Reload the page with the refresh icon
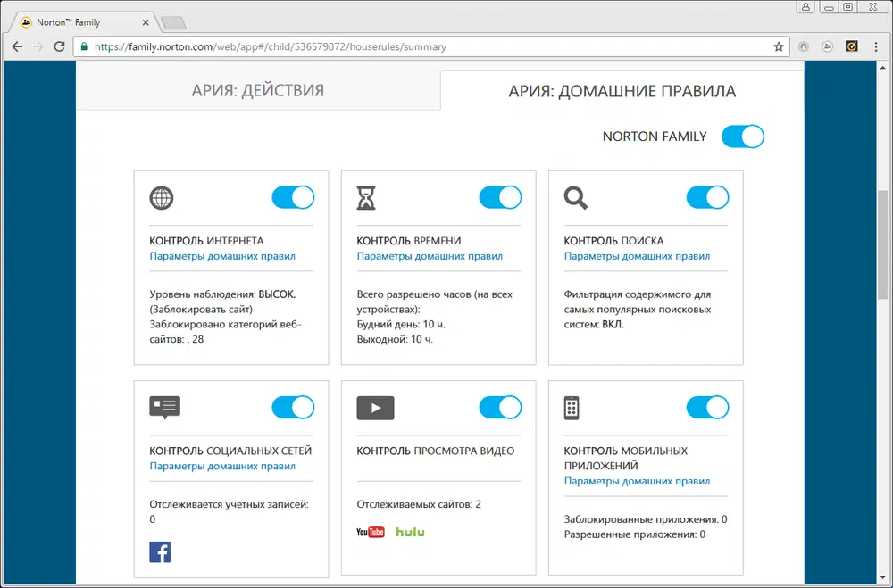Image resolution: width=893 pixels, height=588 pixels. (59, 46)
